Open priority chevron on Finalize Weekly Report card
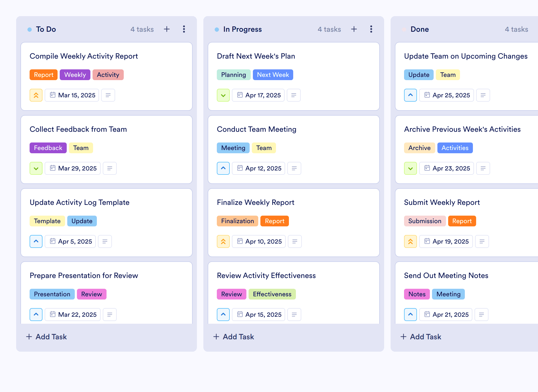Screen dimensions: 538x392 pyautogui.click(x=223, y=241)
